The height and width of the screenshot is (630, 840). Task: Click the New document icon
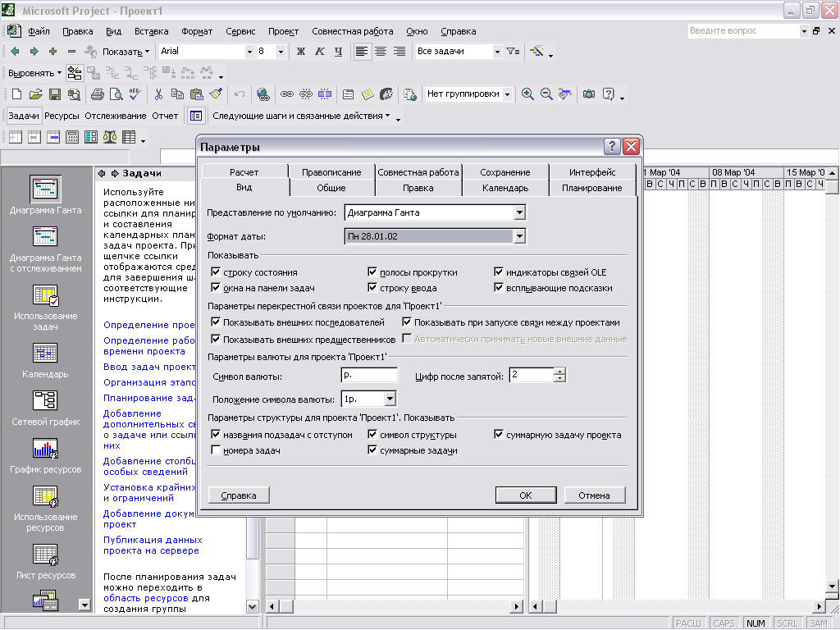16,94
